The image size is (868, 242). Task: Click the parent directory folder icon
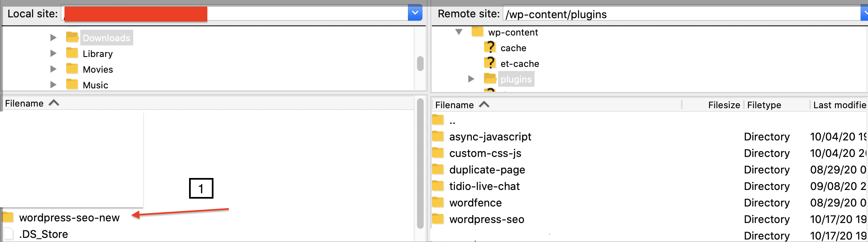[438, 120]
